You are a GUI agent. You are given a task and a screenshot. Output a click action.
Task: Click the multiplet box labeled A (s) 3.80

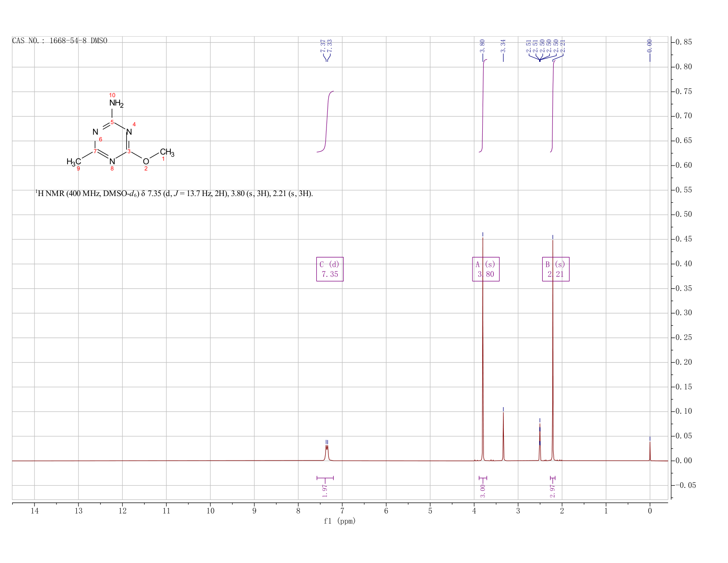click(x=486, y=269)
